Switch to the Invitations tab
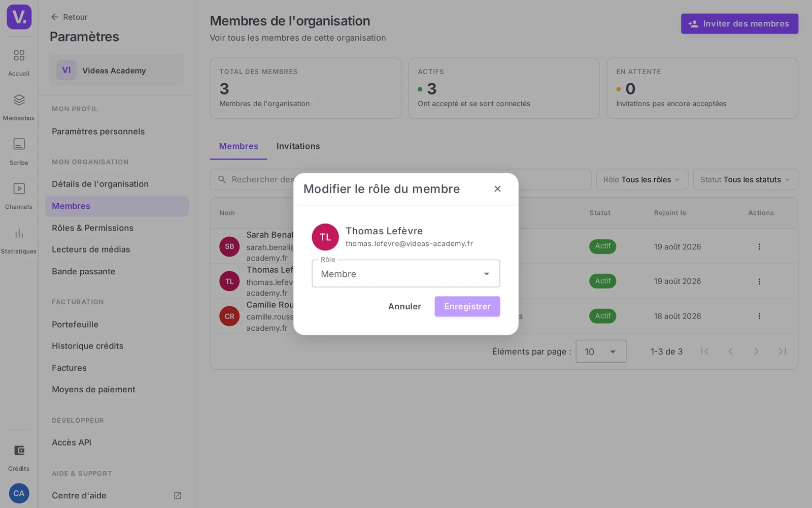The height and width of the screenshot is (508, 812). pos(298,146)
